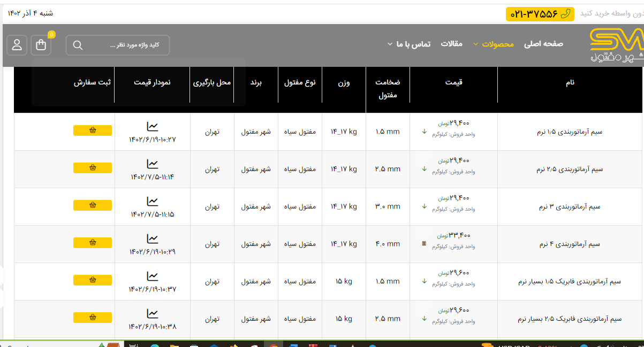Screen dimensions: 644x347
Task: Open price chart for سیم آرماتوربندی ۱/۵ نرم
Action: [x=153, y=127]
